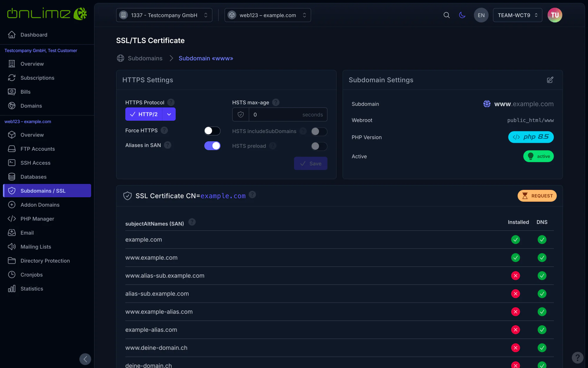
Task: Go to Dashboard in sidebar
Action: (x=47, y=35)
